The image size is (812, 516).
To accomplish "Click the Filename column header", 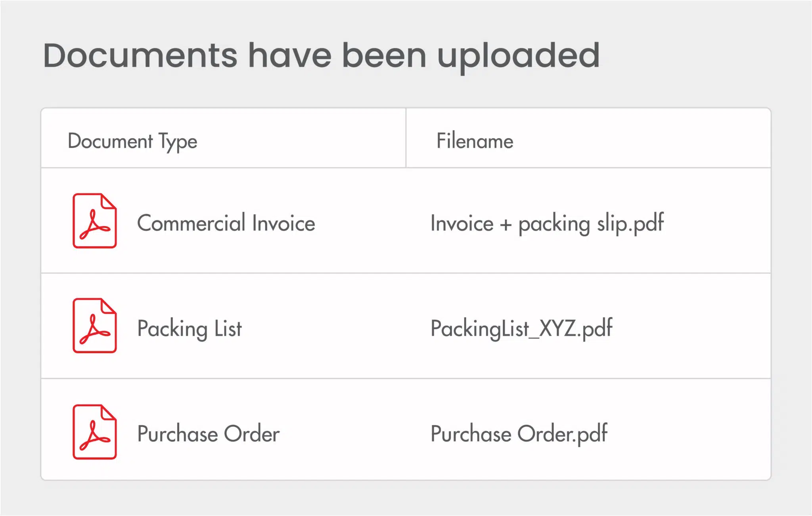I will [x=475, y=141].
